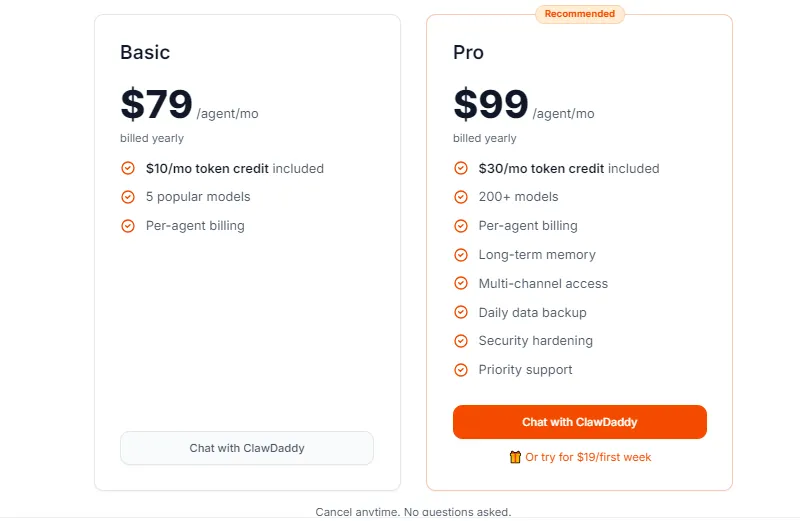
Task: Click checkmark icon beside $30/mo token credit
Action: tap(461, 169)
